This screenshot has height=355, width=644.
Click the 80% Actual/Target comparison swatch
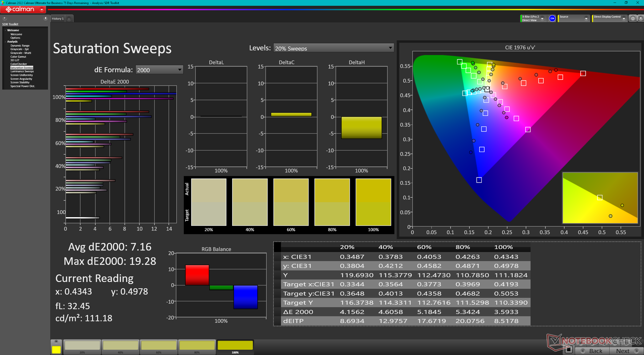[332, 202]
